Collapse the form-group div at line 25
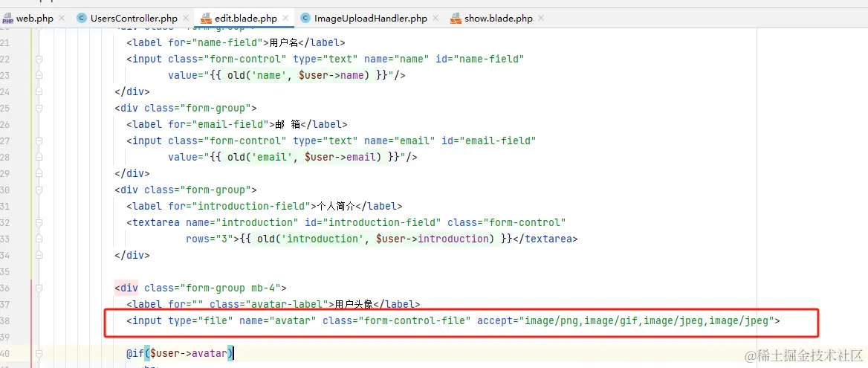Screen dimensions: 868x368 [39, 108]
